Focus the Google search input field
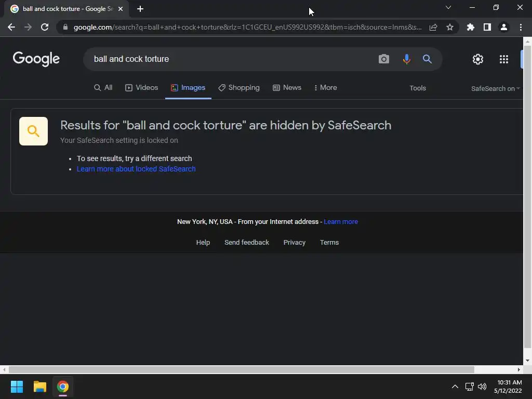Viewport: 532px width, 399px height. 231,59
